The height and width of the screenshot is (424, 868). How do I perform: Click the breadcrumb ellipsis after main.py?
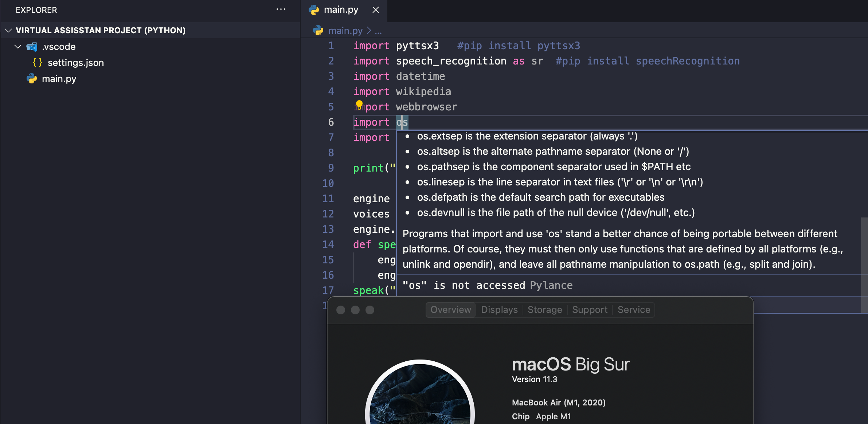[x=378, y=31]
